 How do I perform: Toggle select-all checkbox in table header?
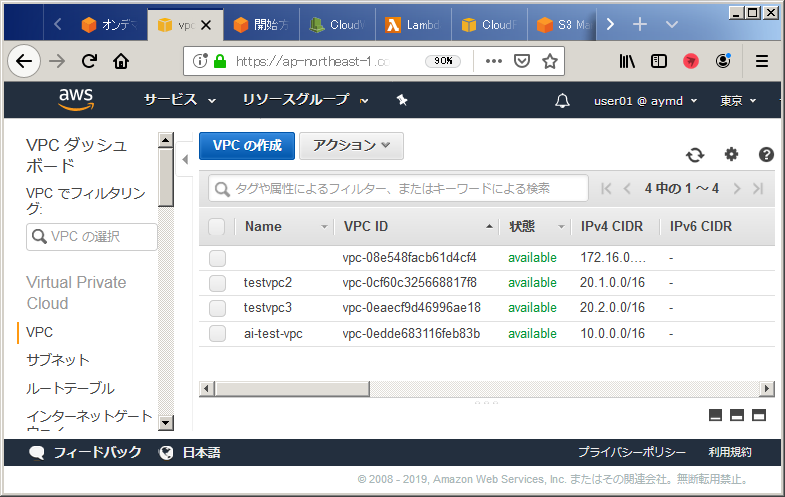pyautogui.click(x=216, y=227)
